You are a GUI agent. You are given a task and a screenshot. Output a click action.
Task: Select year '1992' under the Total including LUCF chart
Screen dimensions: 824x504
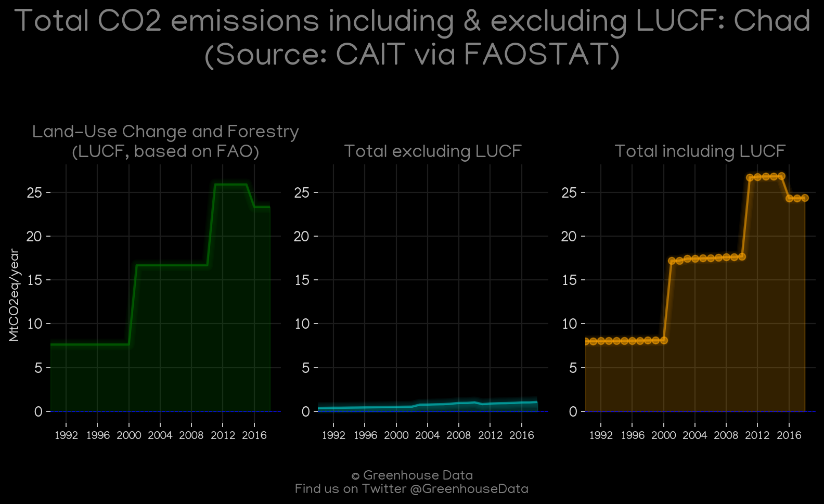pyautogui.click(x=601, y=435)
